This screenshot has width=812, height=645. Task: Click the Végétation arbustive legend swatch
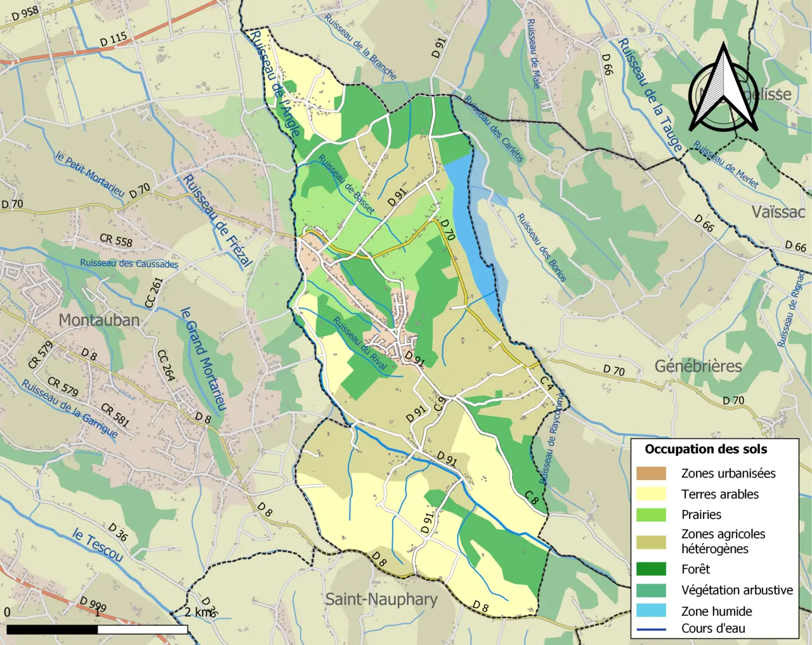click(652, 590)
